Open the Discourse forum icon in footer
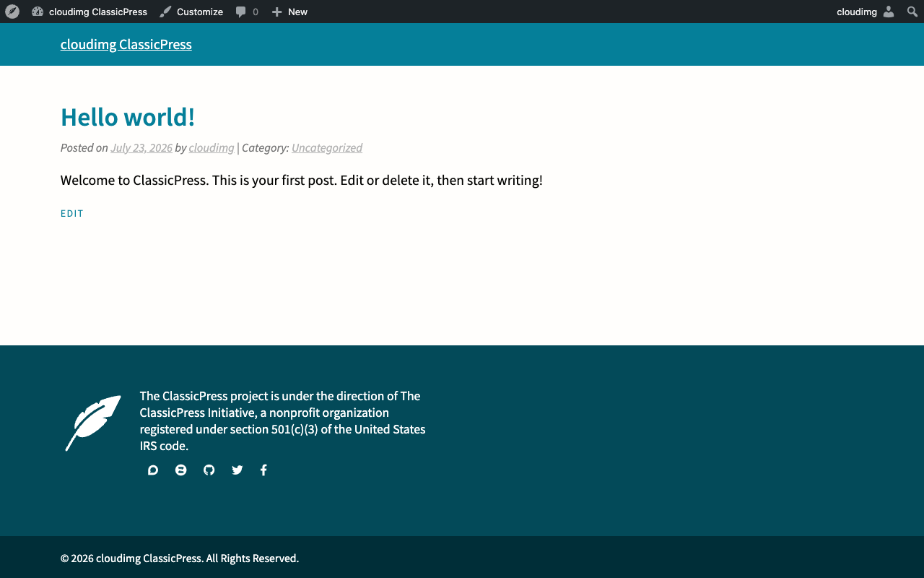 153,470
